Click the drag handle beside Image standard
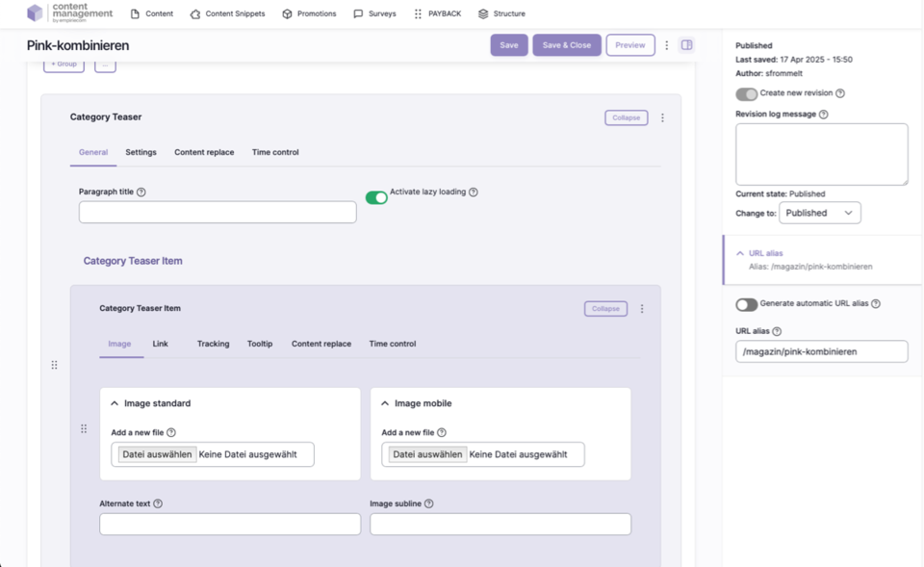Viewport: 924px width, 567px height. click(84, 428)
